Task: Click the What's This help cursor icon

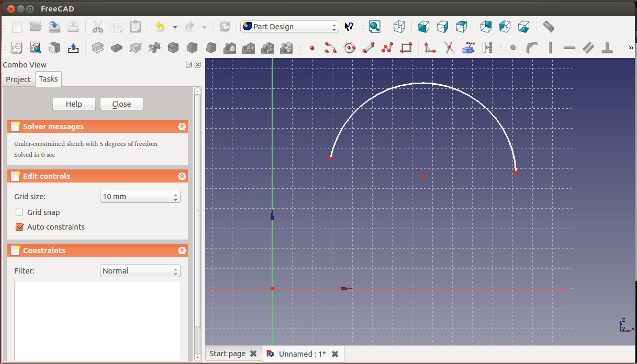Action: point(349,27)
